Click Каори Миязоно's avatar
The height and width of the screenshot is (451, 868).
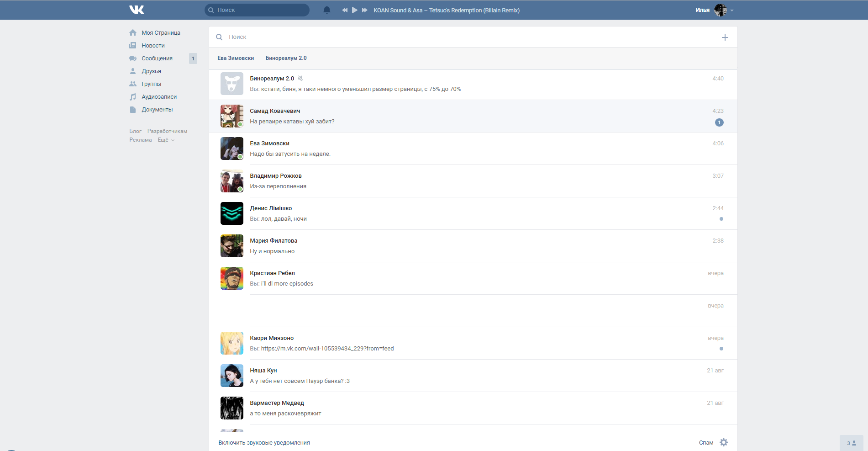click(232, 343)
